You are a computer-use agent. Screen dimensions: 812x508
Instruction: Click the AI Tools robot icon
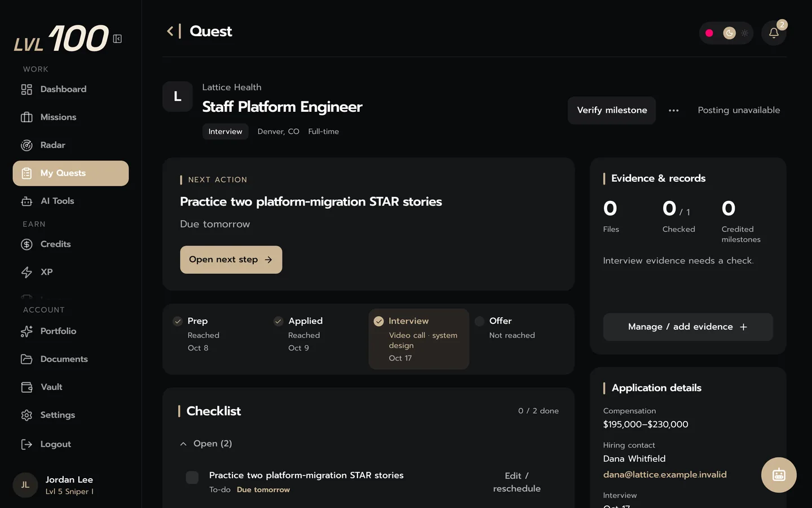pos(27,201)
